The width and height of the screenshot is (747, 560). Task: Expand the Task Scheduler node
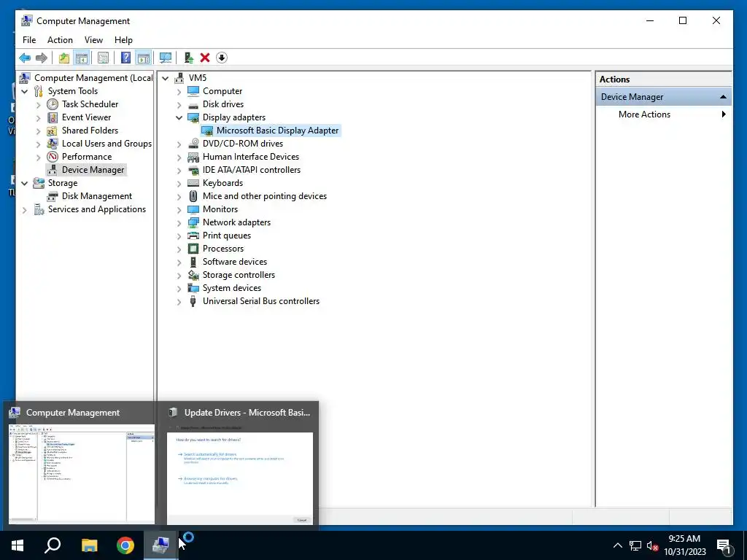tap(39, 104)
